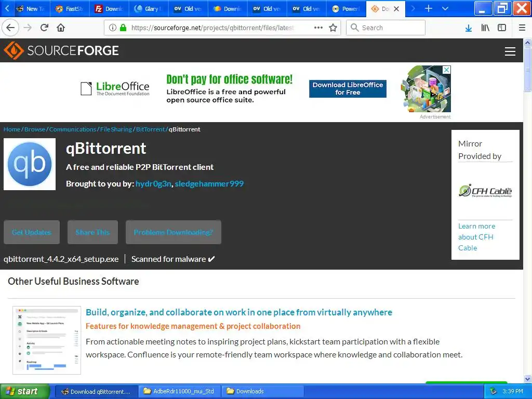Click the green padlock security icon
Image resolution: width=532 pixels, height=399 pixels.
pyautogui.click(x=123, y=28)
